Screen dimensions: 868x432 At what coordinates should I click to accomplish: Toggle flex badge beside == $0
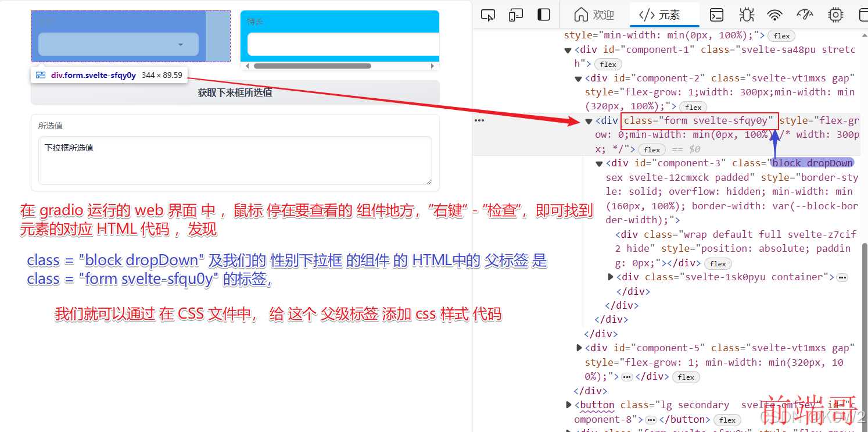pos(652,149)
